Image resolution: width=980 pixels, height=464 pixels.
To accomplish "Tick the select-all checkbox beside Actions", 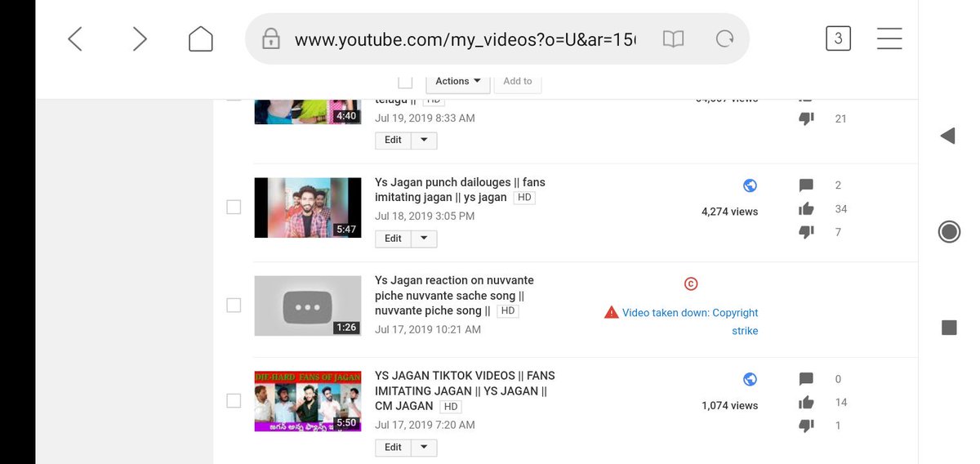I will [405, 82].
